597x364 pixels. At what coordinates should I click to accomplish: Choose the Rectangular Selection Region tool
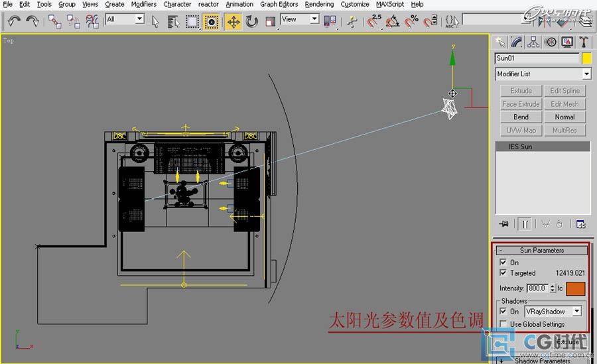(192, 22)
